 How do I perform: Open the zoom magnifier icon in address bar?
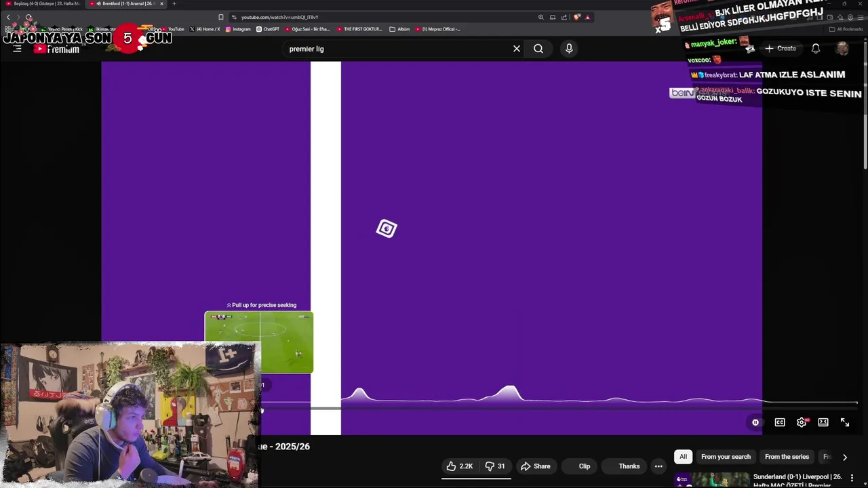[x=540, y=17]
